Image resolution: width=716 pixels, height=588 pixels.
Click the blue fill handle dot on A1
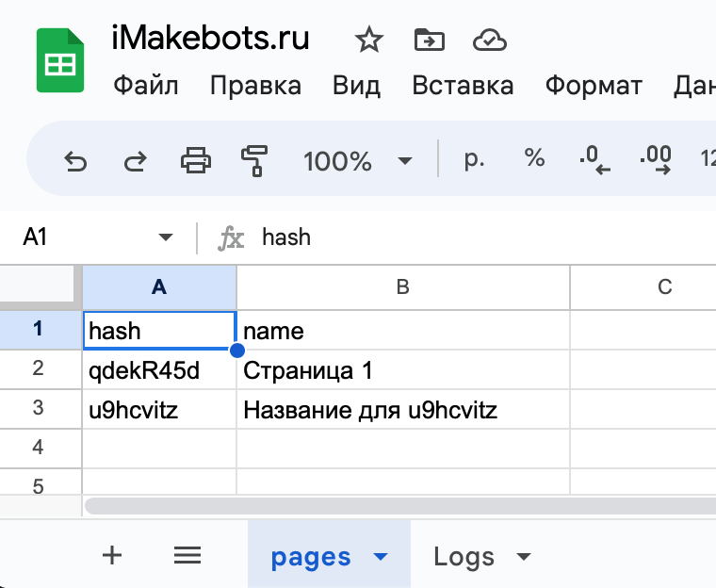tap(237, 351)
